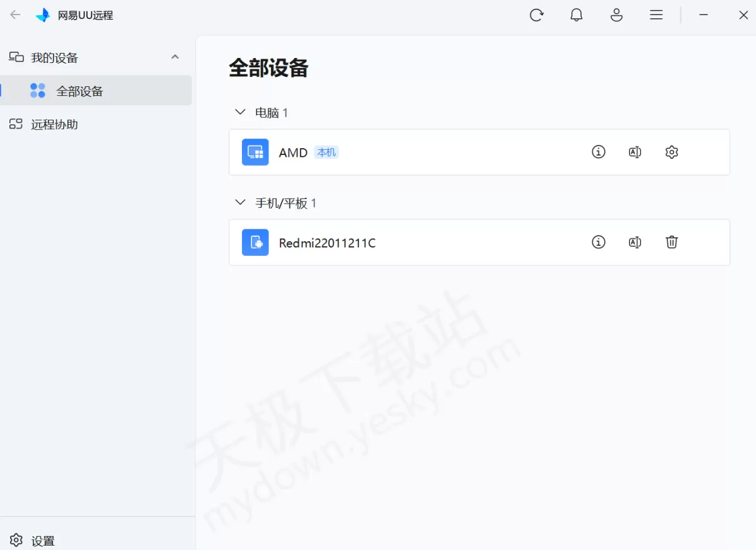The height and width of the screenshot is (550, 756).
Task: Click the refresh icon in the title bar
Action: pos(536,15)
